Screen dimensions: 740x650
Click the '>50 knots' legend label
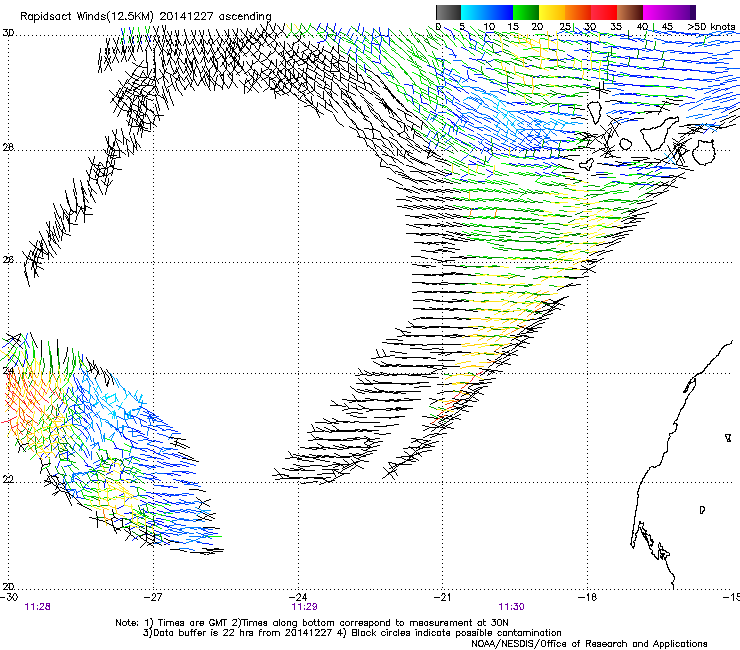711,27
